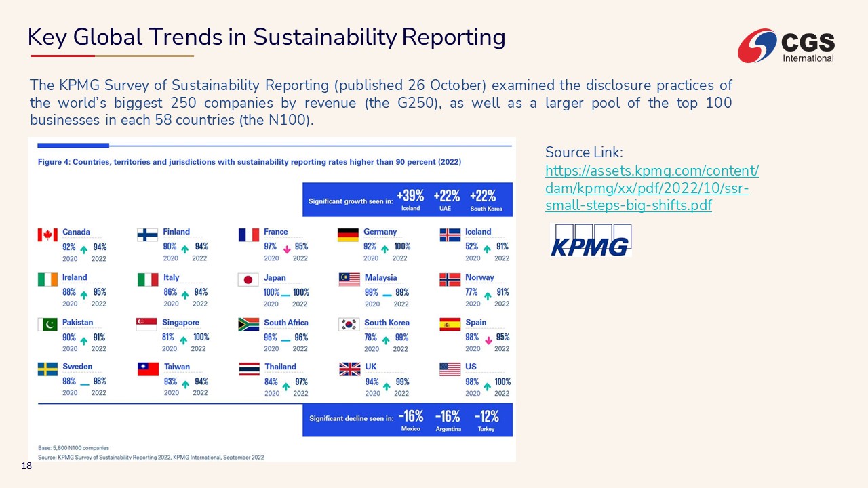Click the KPMG survey description paragraph
This screenshot has height=488, width=868.
click(x=380, y=102)
